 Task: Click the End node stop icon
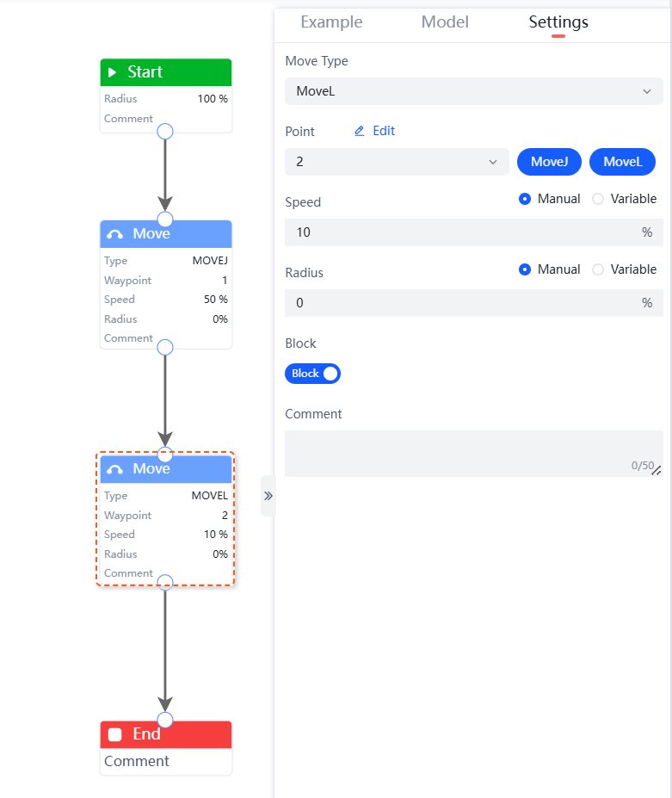[115, 734]
